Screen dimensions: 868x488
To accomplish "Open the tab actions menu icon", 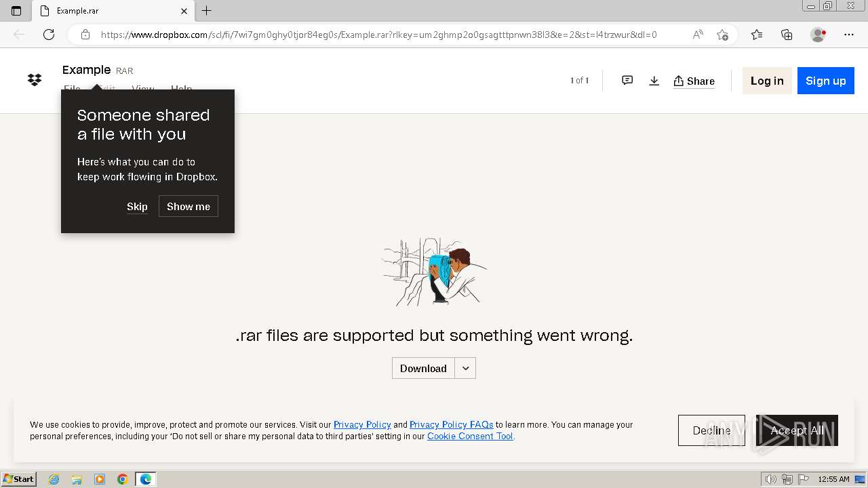I will coord(16,11).
